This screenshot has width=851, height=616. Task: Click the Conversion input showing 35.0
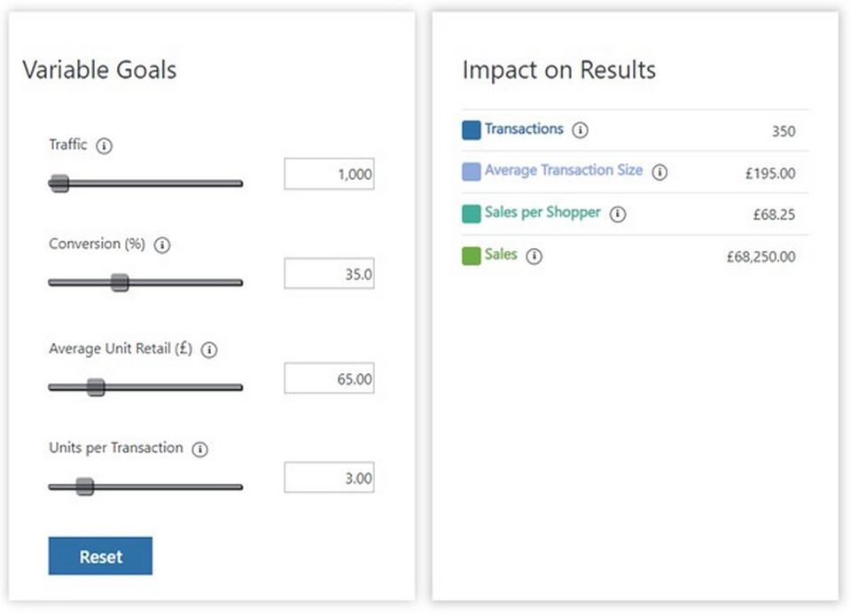click(329, 274)
